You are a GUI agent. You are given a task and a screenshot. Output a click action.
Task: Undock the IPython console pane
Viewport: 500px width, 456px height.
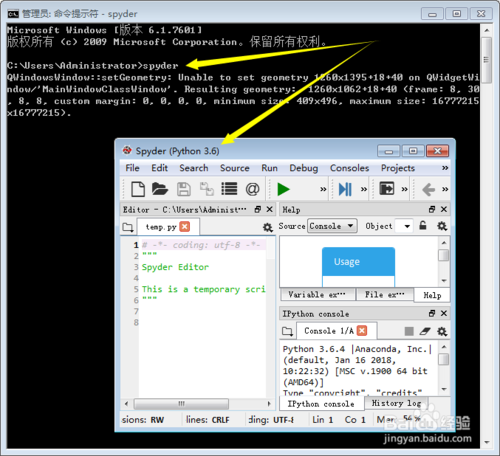pos(432,313)
